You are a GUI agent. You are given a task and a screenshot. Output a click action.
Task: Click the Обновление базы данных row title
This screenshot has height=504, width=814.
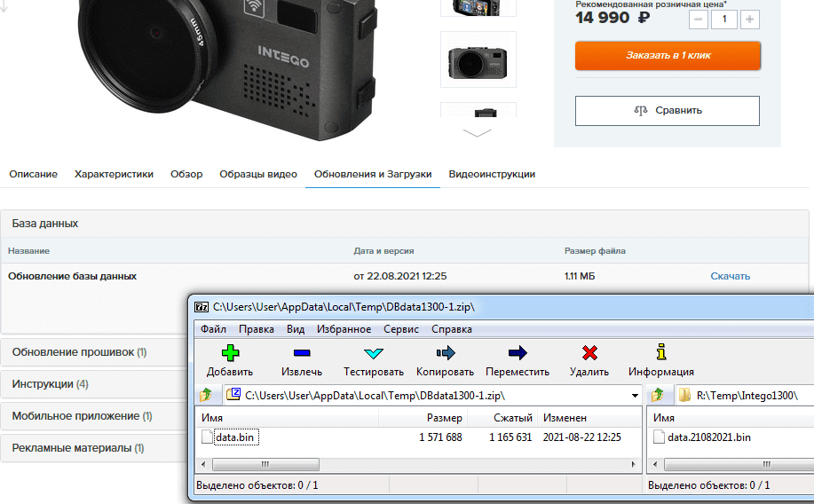72,276
